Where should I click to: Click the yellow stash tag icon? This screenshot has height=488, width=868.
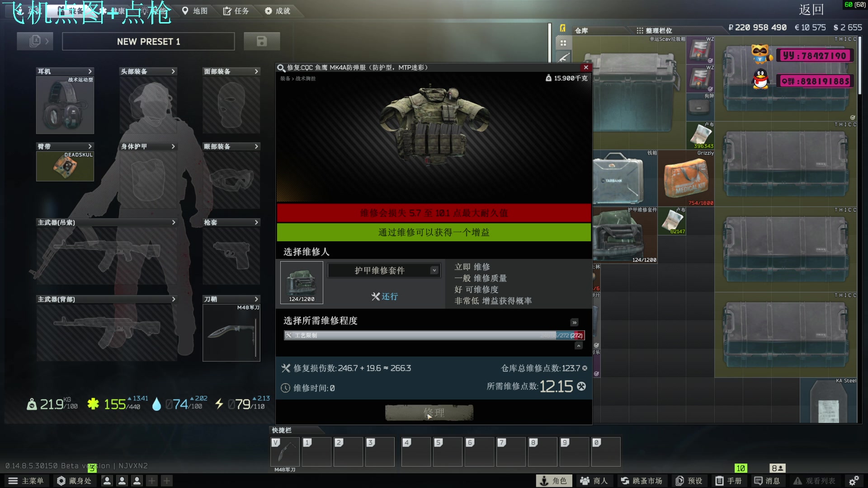click(563, 28)
